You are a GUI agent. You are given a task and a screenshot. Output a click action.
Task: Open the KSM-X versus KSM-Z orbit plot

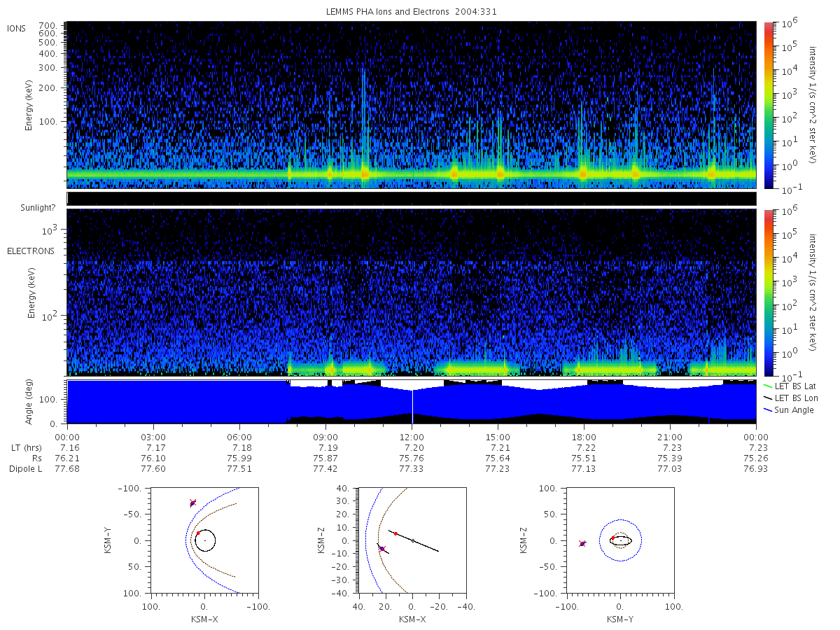pos(412,540)
